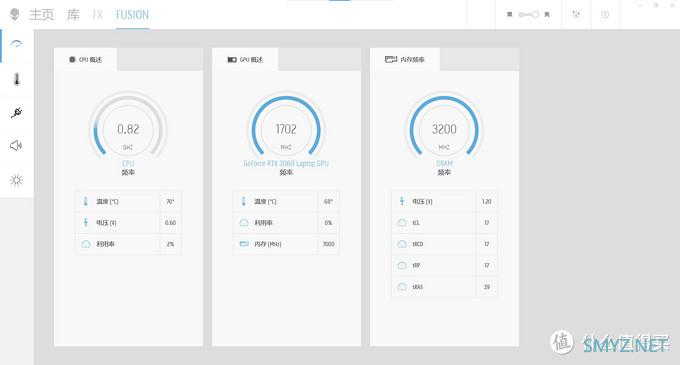
Task: Click the gauge icon in the tRAS row
Action: pos(402,287)
